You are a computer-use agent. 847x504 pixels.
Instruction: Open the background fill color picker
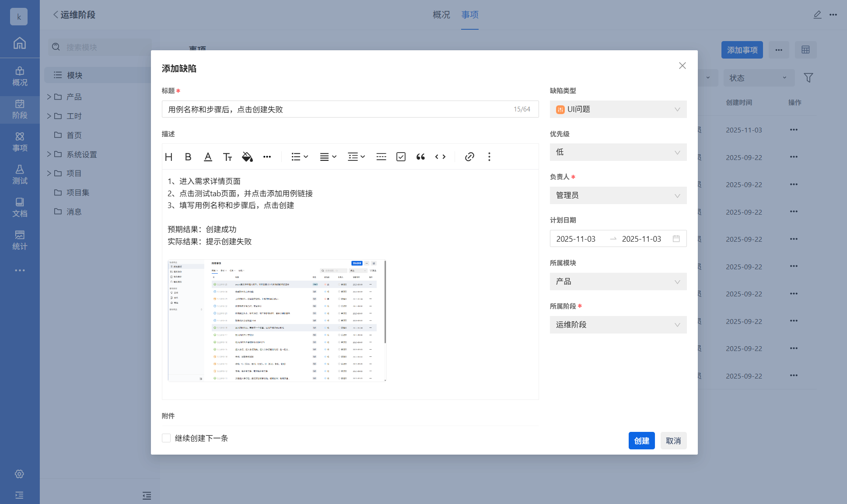coord(247,157)
